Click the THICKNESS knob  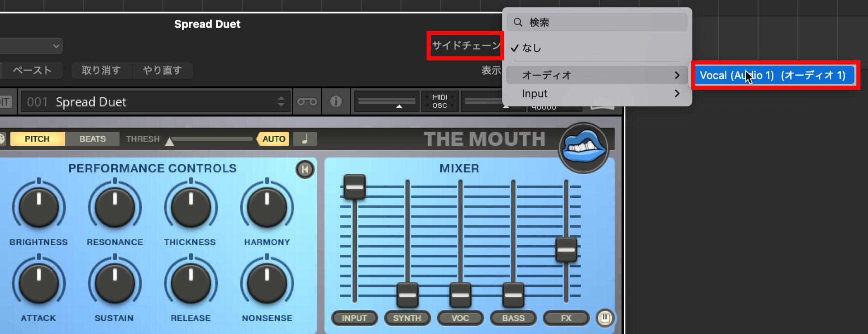click(x=191, y=207)
